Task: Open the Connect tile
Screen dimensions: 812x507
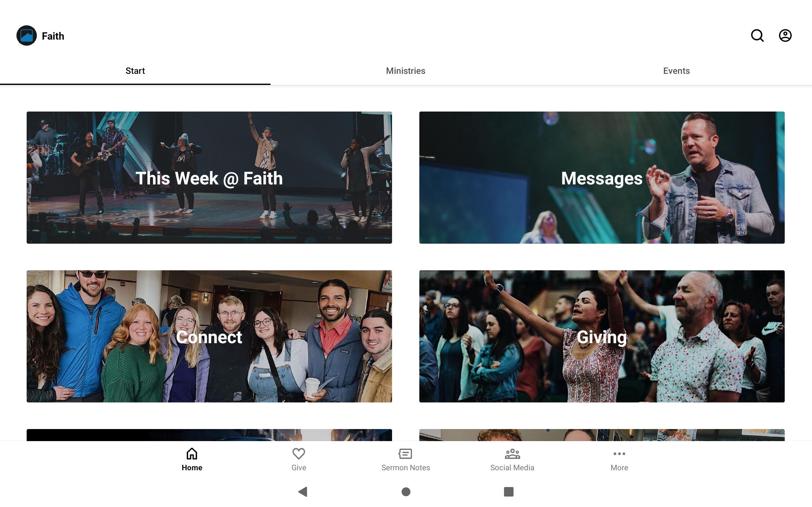Action: (209, 336)
